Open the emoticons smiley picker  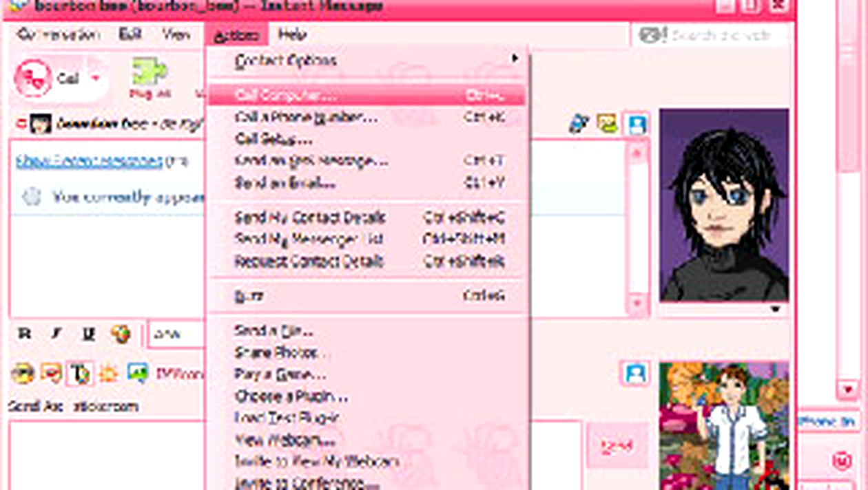click(x=23, y=373)
